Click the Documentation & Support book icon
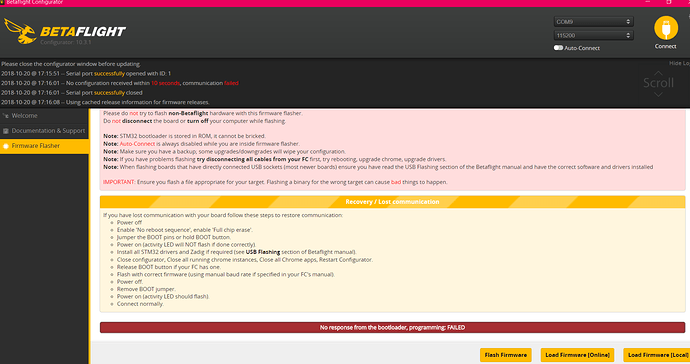 click(6, 131)
